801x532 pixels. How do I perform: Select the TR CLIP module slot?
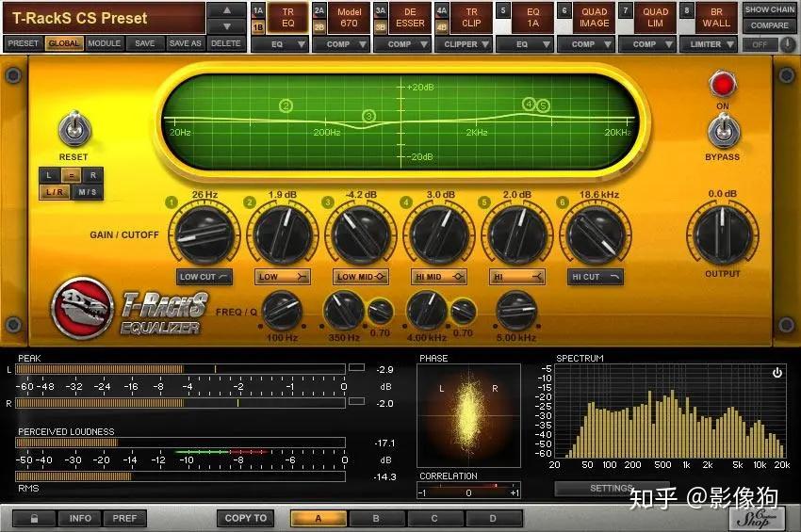click(471, 18)
